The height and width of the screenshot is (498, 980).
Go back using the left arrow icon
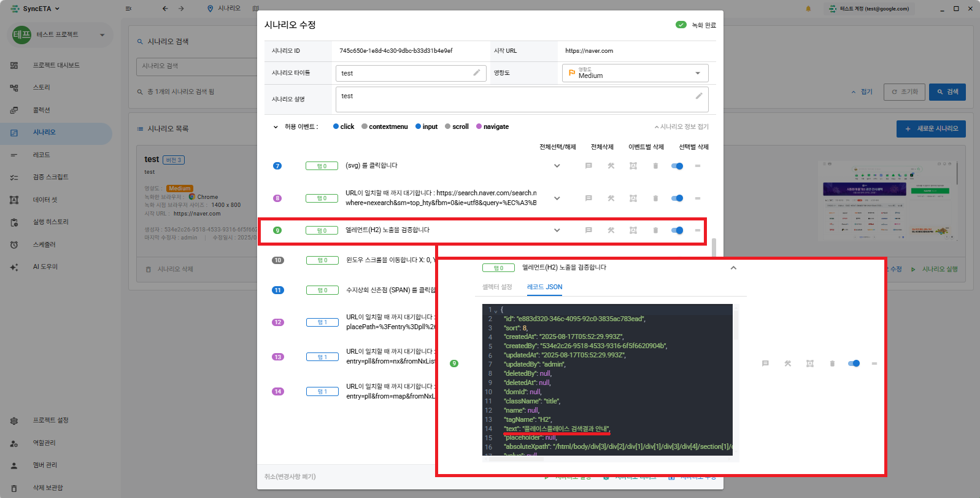click(165, 9)
